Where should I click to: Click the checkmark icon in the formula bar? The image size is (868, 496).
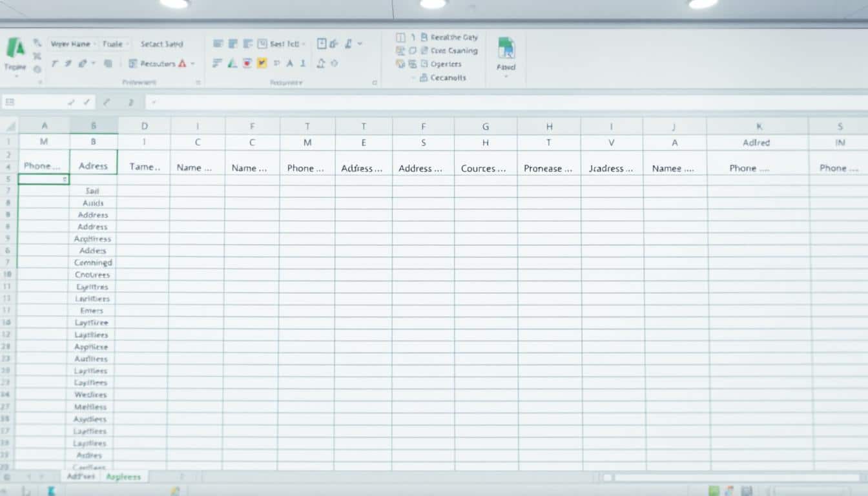[87, 102]
